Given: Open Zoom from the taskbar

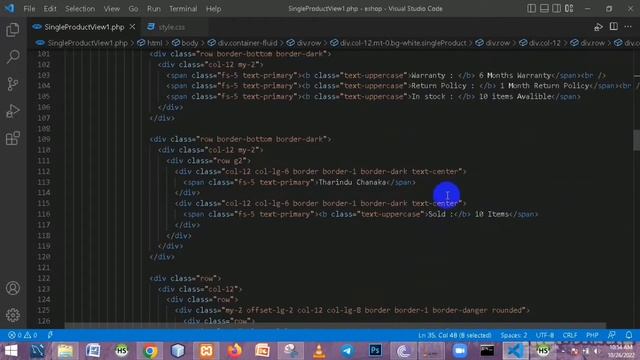Looking at the screenshot, I should (x=460, y=351).
